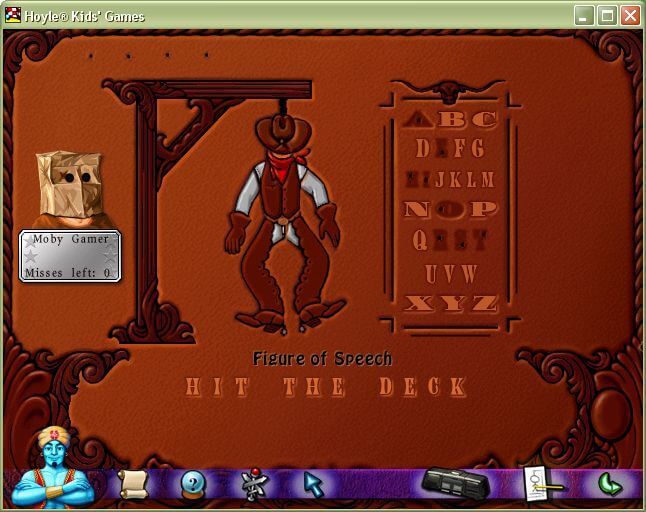
Task: Click the signpost icon to change games
Action: coord(254,484)
